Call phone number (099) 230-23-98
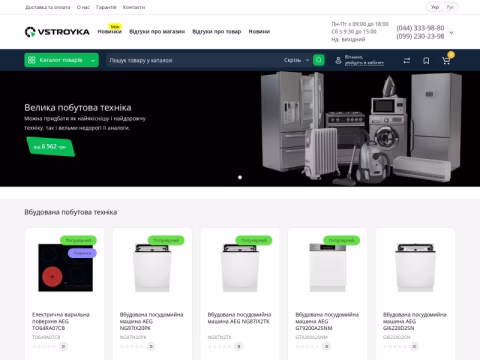 pos(420,36)
